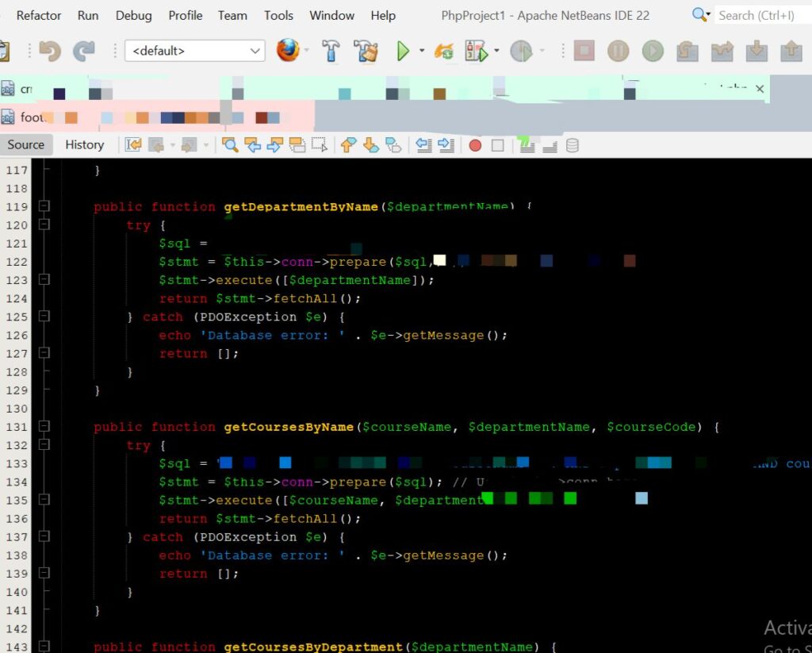Viewport: 812px width, 653px height.
Task: Switch to the Source view
Action: coord(26,144)
